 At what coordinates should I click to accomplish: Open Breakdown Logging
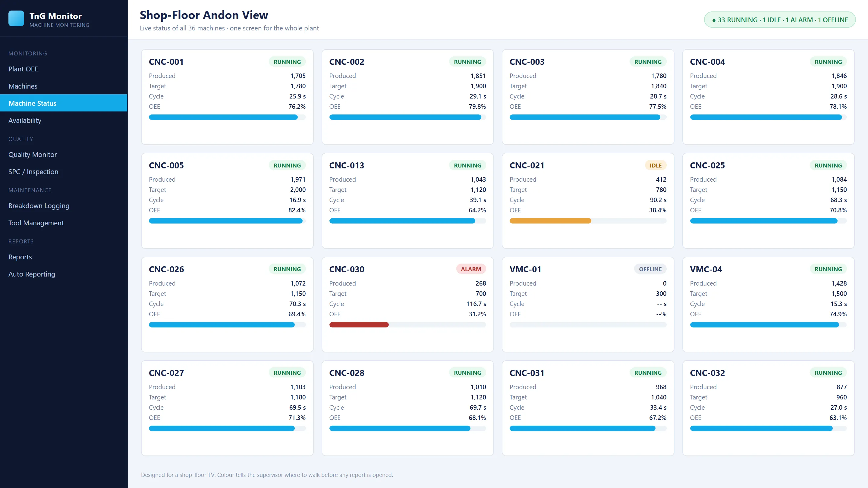[64, 205]
